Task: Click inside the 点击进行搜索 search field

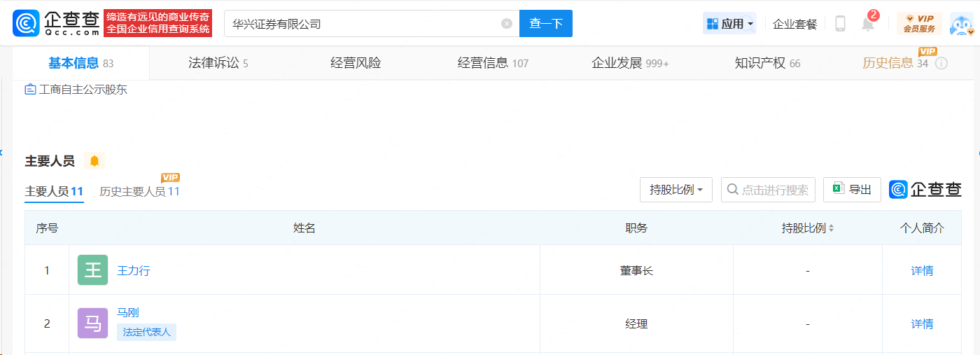Action: (x=773, y=190)
